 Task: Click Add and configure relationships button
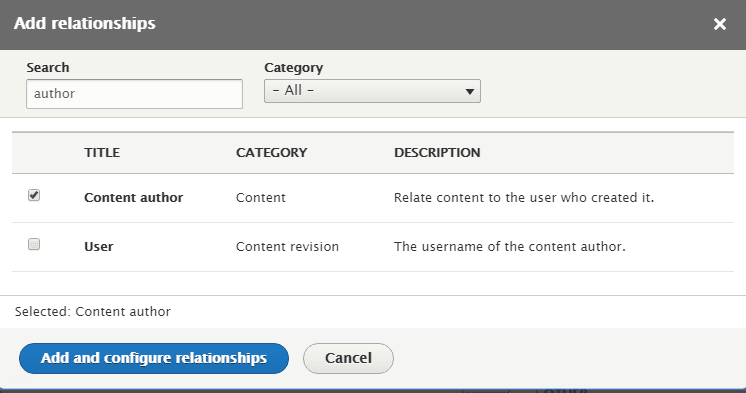[154, 358]
